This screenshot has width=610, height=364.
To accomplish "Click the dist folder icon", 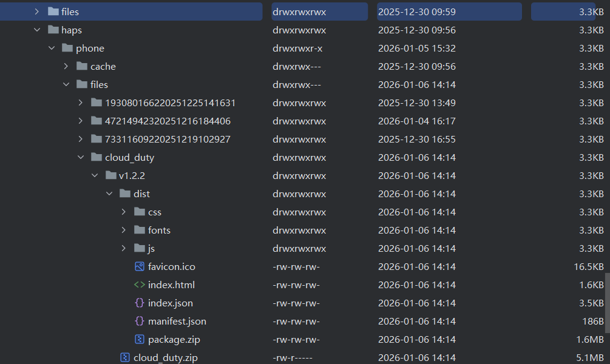I will point(125,194).
